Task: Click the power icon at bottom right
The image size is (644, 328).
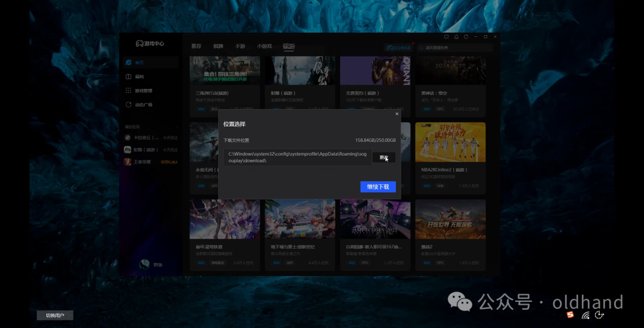Action: pyautogui.click(x=599, y=315)
